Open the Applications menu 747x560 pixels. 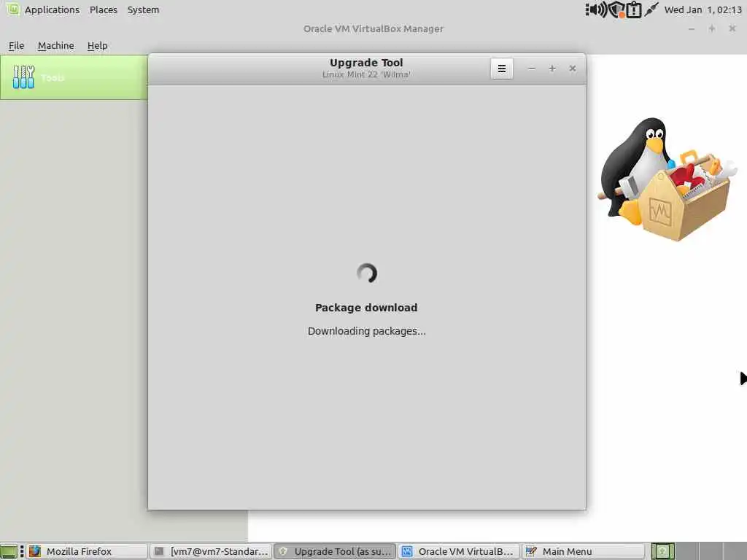pos(52,9)
